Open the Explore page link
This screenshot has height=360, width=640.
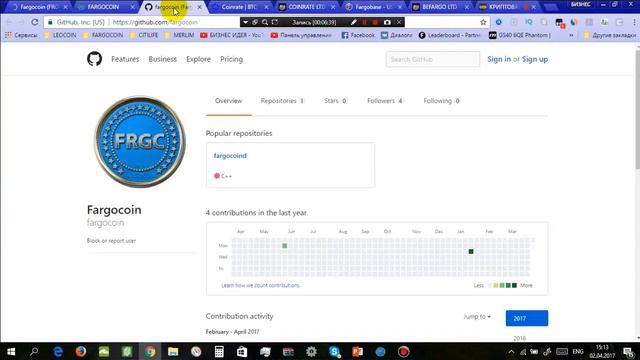(198, 59)
